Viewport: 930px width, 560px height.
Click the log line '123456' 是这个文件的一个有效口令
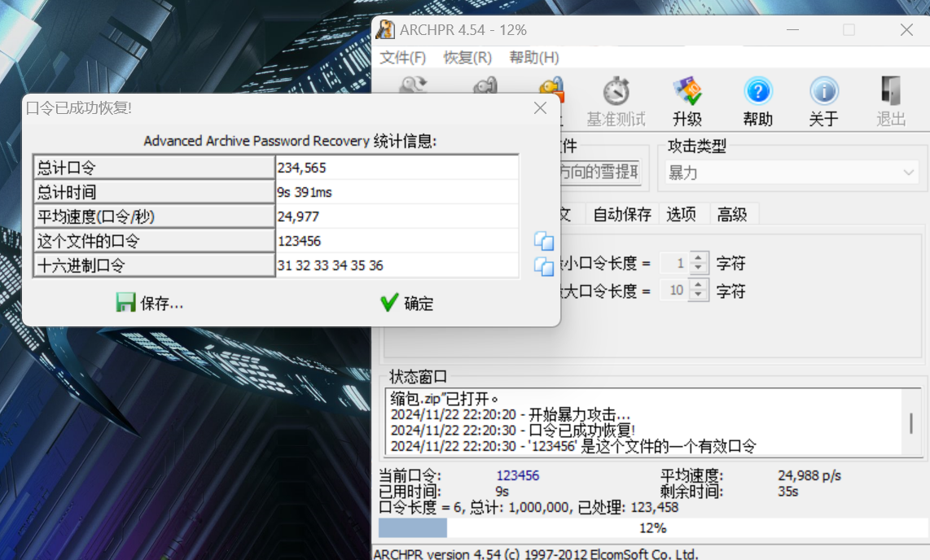[573, 446]
